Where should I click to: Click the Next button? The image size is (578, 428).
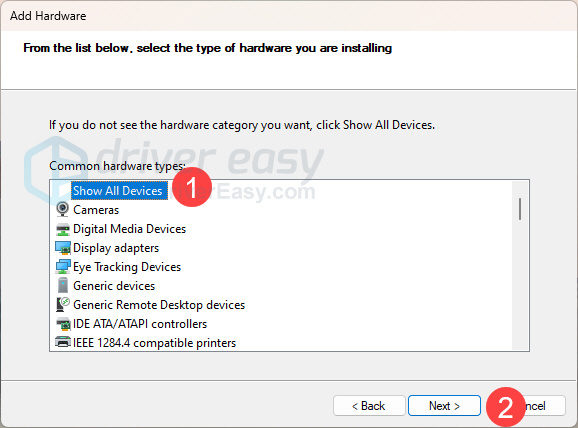click(x=444, y=406)
